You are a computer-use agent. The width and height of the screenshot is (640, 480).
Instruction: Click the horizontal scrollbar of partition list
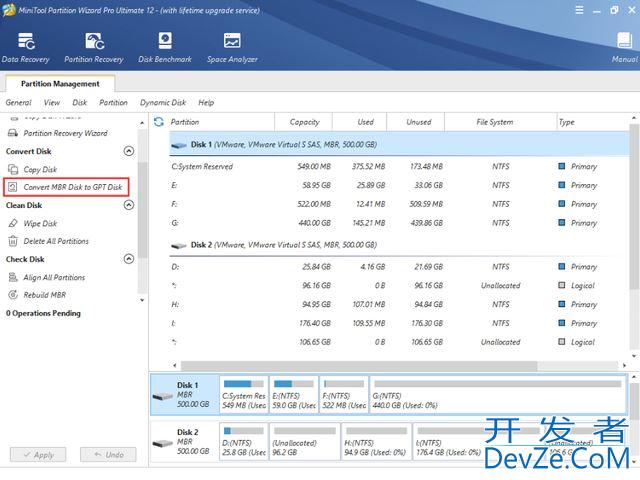coord(359,365)
